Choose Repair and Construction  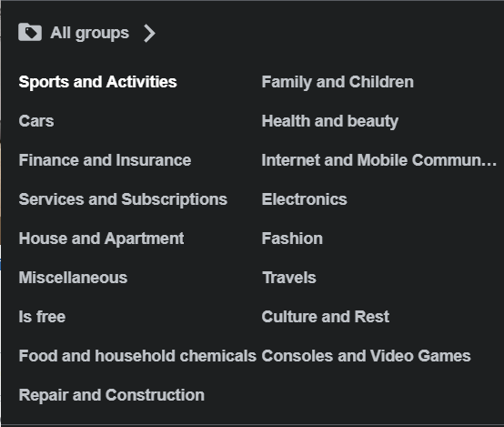point(112,395)
